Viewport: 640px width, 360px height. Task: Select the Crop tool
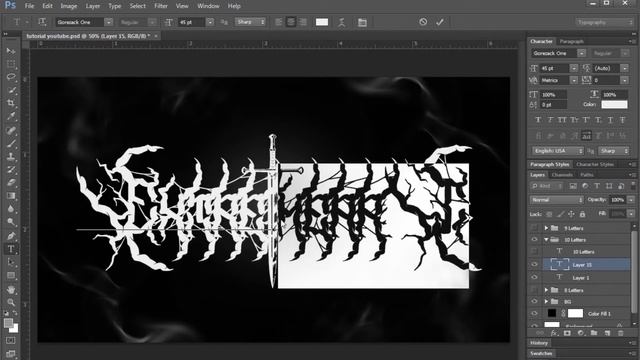click(11, 103)
